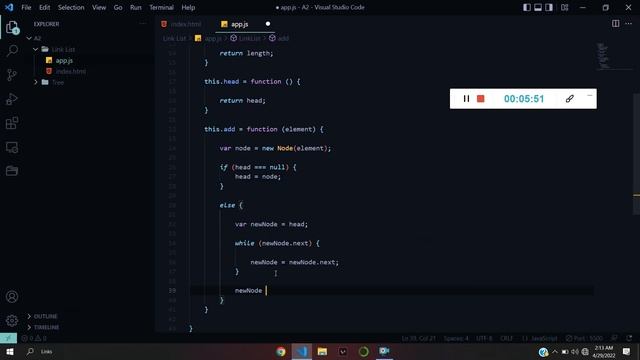The width and height of the screenshot is (640, 360).
Task: Open File Explorer from the taskbar
Action: click(x=322, y=351)
